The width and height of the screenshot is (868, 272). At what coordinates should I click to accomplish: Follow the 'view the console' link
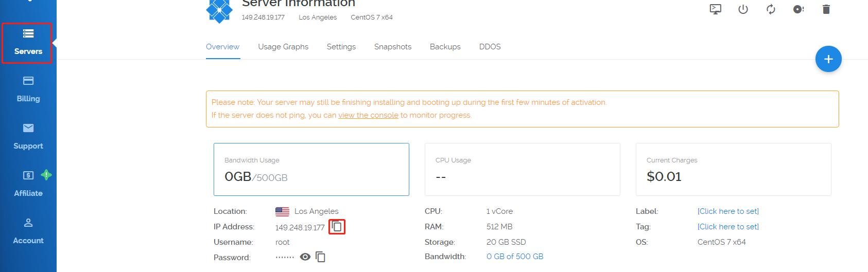coord(368,115)
